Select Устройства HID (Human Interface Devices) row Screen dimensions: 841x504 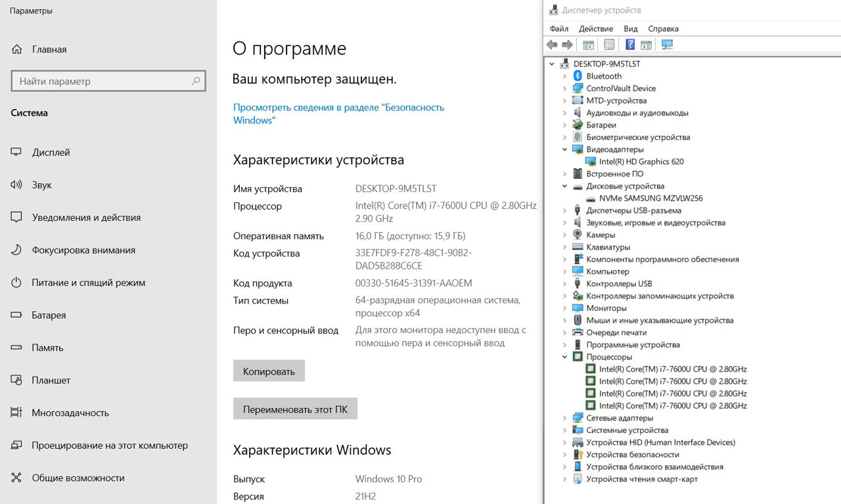point(660,442)
